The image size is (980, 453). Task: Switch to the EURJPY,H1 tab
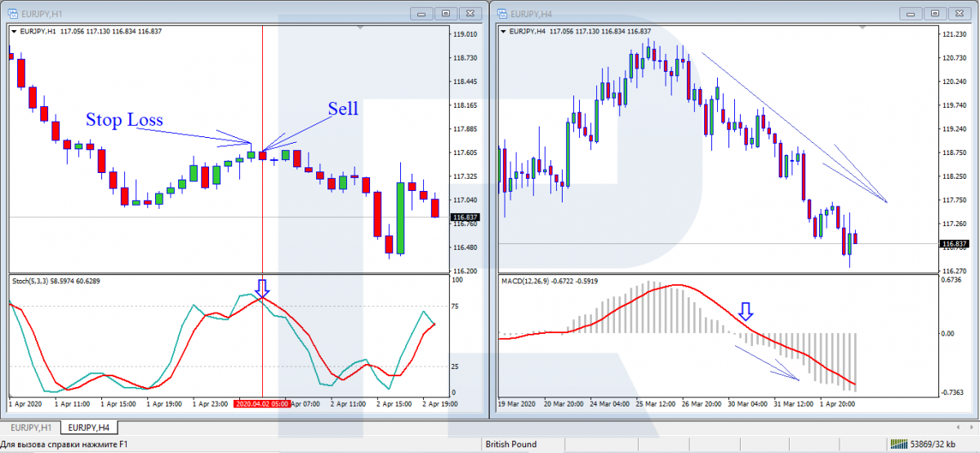coord(30,428)
